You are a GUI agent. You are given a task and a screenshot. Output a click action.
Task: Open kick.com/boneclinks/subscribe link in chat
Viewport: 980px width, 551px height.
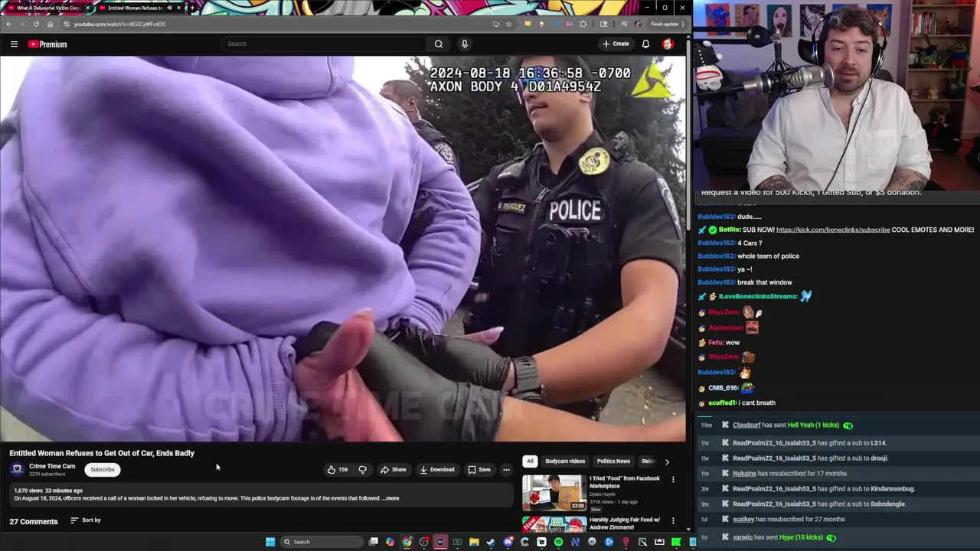(833, 230)
